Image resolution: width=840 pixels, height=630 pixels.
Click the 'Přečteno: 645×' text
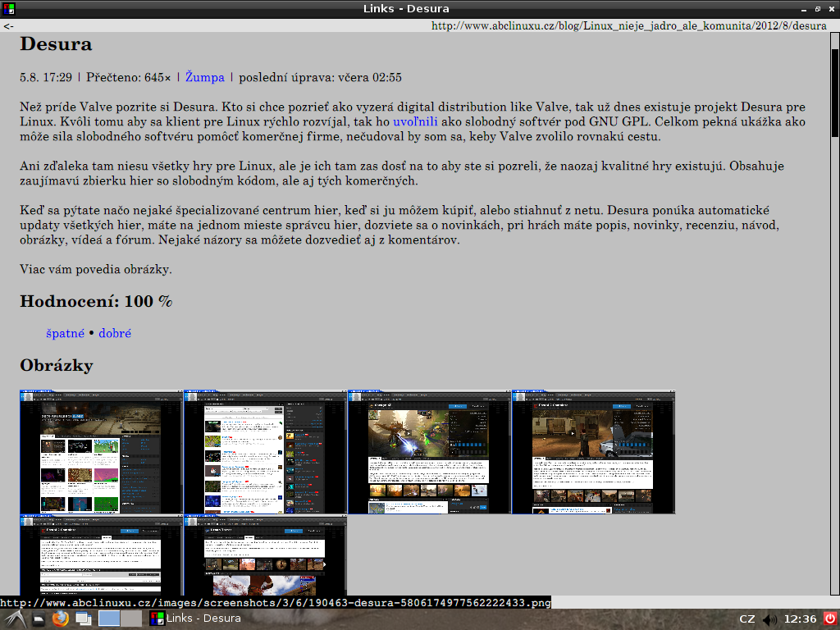click(x=129, y=77)
